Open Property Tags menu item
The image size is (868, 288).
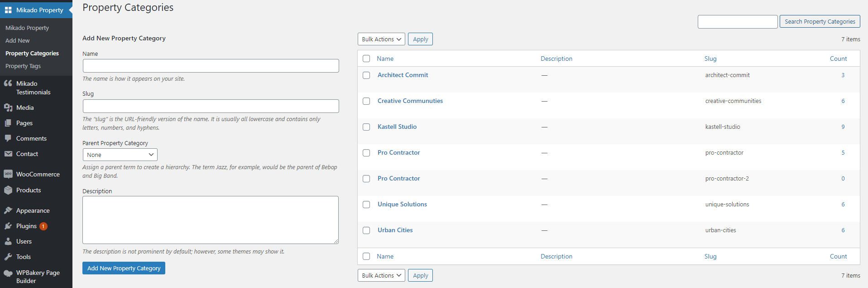tap(23, 66)
